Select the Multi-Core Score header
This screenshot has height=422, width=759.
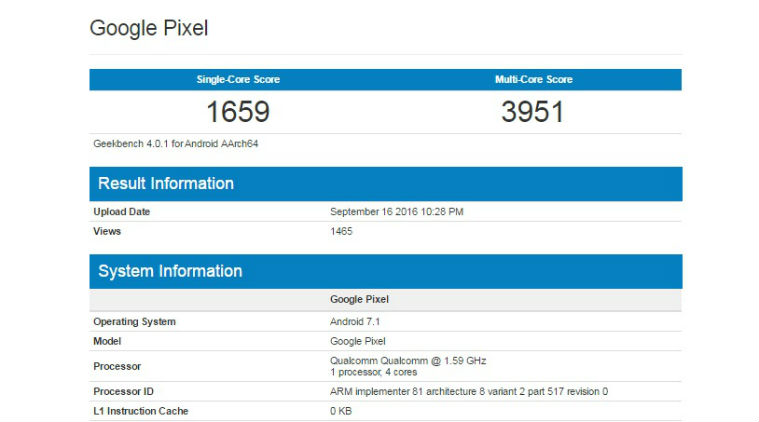tap(533, 79)
